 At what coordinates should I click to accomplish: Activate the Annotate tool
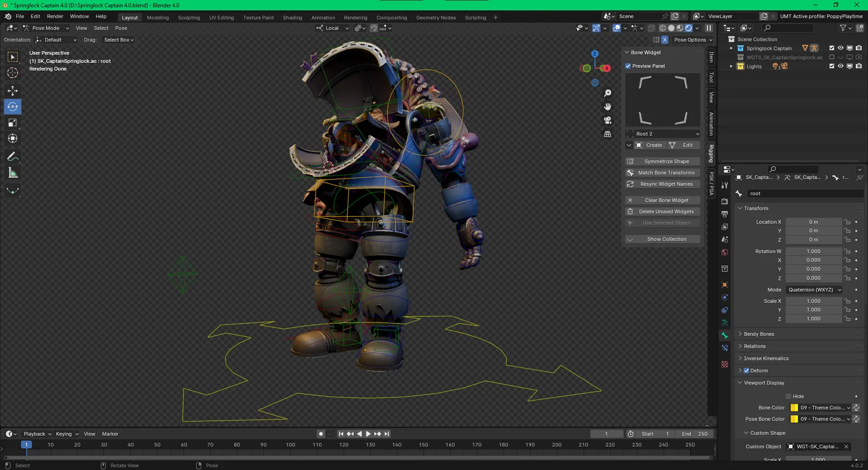(12, 157)
